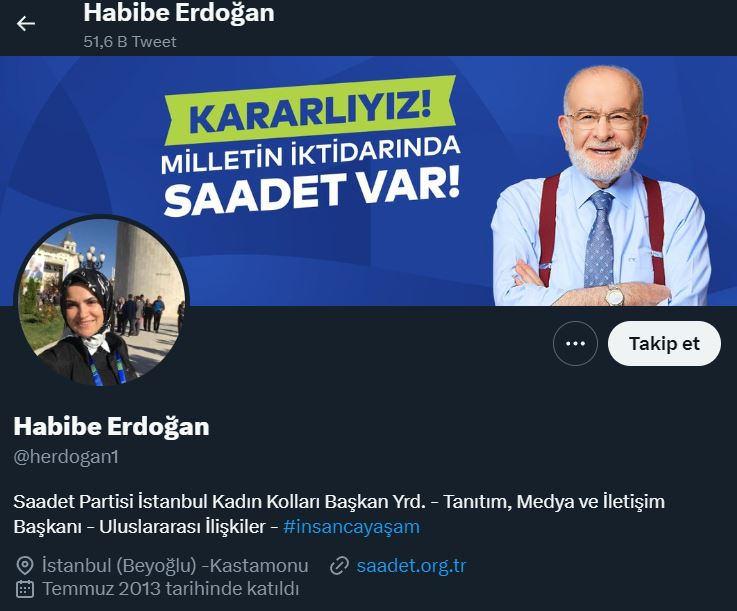737x611 pixels.
Task: Click the green KARARLIYIZ! ribbon in banner
Action: [310, 110]
